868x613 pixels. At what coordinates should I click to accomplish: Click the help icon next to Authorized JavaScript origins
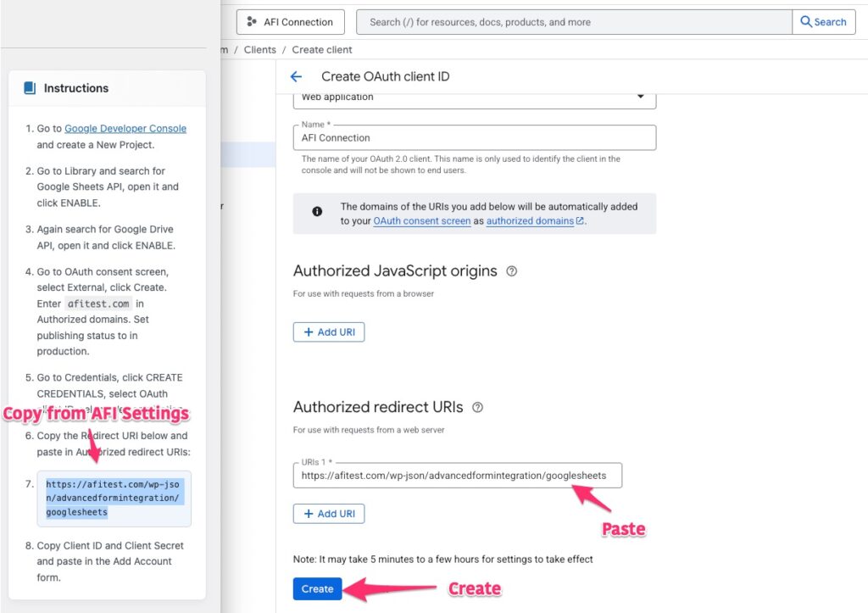click(x=511, y=271)
